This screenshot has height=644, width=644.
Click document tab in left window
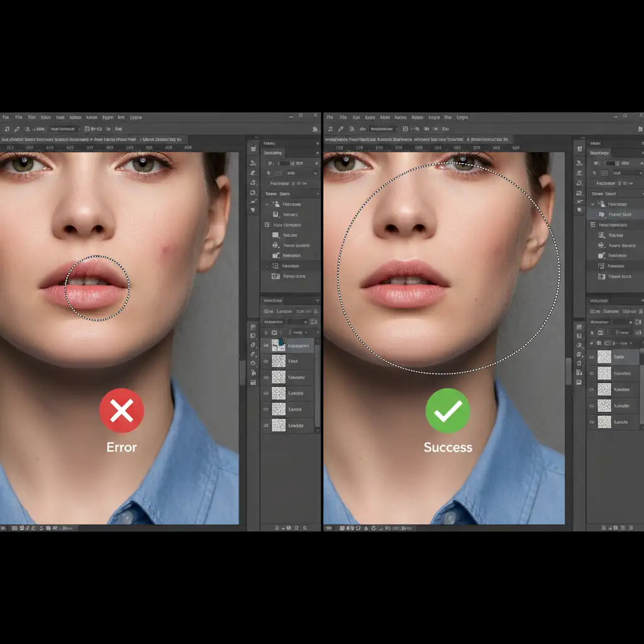(69, 139)
